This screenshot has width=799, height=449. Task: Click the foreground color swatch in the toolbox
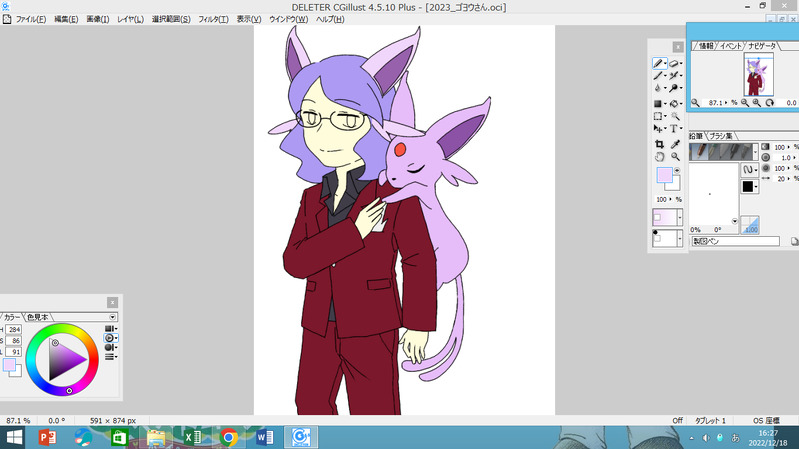(664, 175)
